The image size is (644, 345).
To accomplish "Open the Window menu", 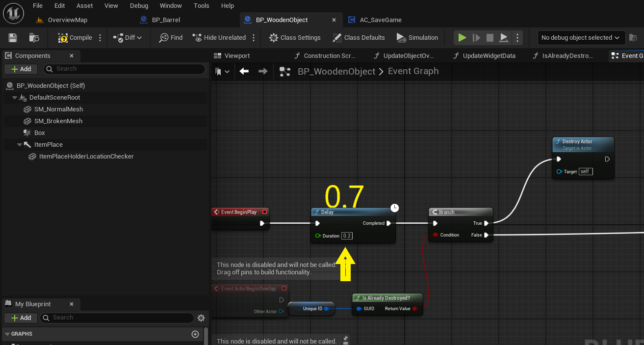I will click(x=171, y=6).
